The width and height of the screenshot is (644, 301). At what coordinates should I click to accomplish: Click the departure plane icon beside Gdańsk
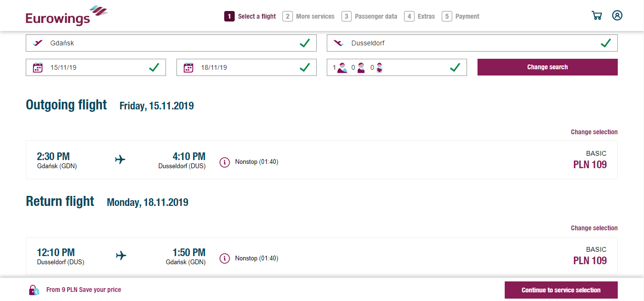coord(38,43)
